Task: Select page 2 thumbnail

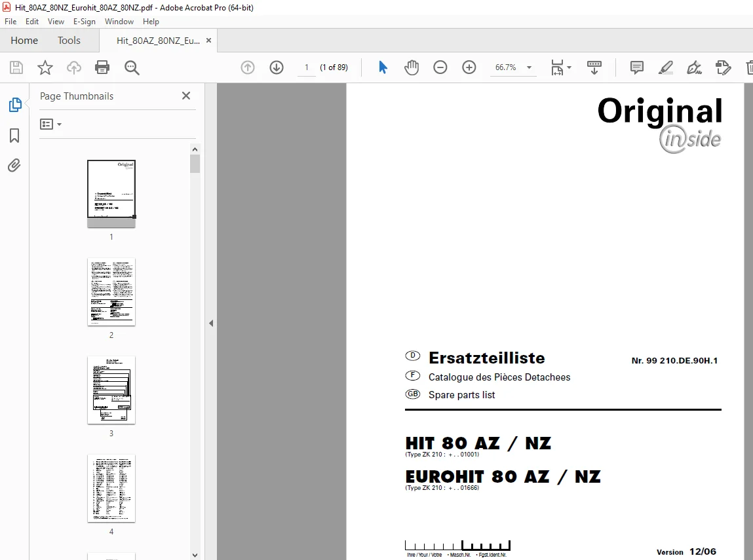Action: tap(111, 291)
